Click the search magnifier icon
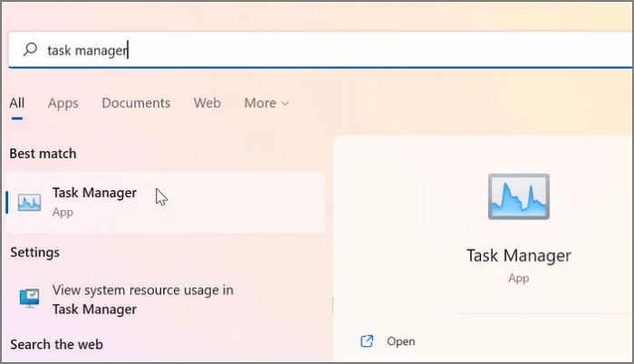This screenshot has width=634, height=364. pos(30,50)
